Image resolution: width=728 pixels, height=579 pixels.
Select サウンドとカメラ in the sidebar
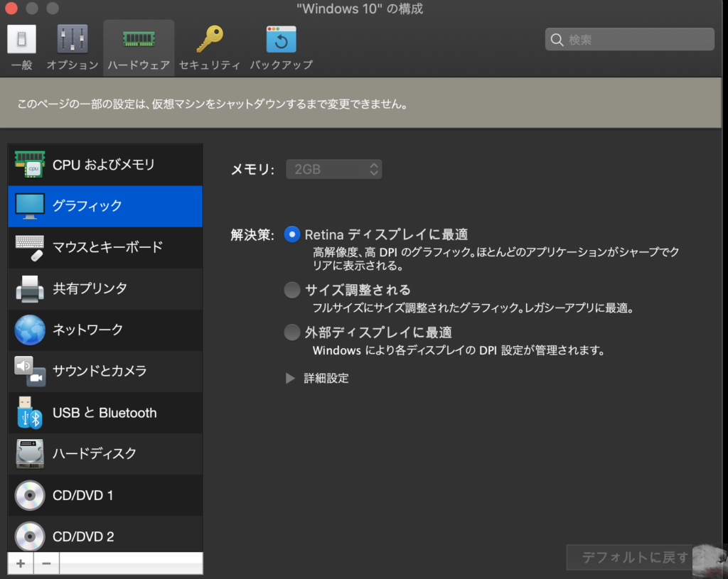(x=105, y=371)
